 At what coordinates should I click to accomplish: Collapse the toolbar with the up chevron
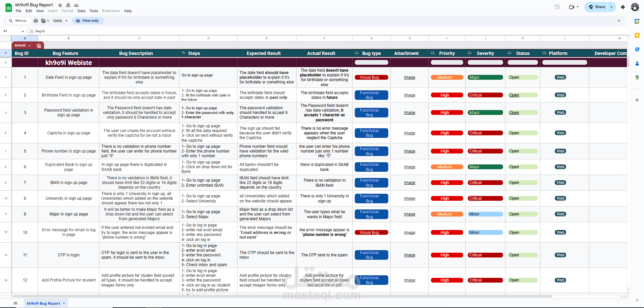pos(619,21)
